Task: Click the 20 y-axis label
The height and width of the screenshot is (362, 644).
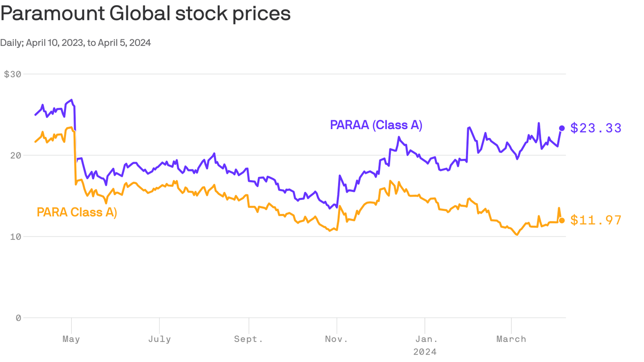Action: [16, 156]
